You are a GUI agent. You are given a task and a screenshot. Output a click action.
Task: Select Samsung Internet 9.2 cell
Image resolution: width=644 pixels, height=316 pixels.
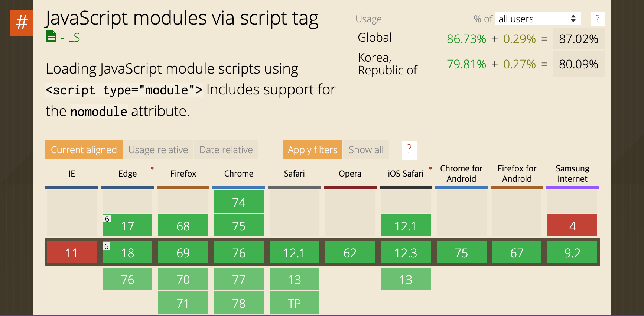[572, 252]
